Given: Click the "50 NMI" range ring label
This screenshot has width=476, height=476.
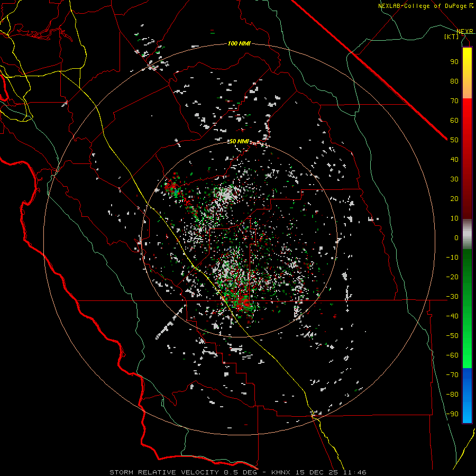Looking at the screenshot, I should (x=239, y=141).
